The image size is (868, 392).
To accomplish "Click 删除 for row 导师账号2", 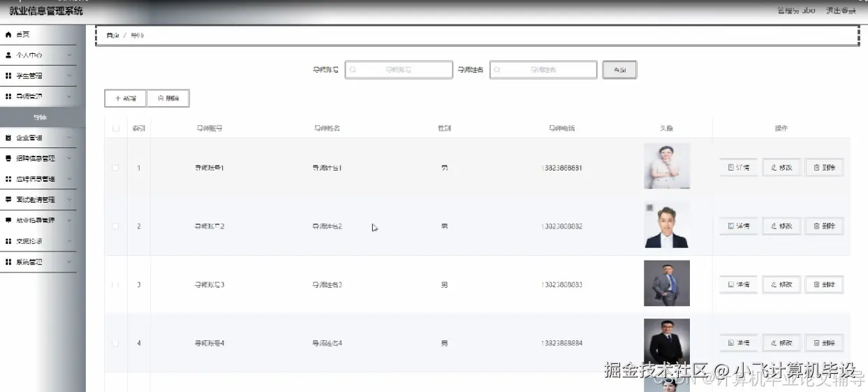I will coord(824,226).
